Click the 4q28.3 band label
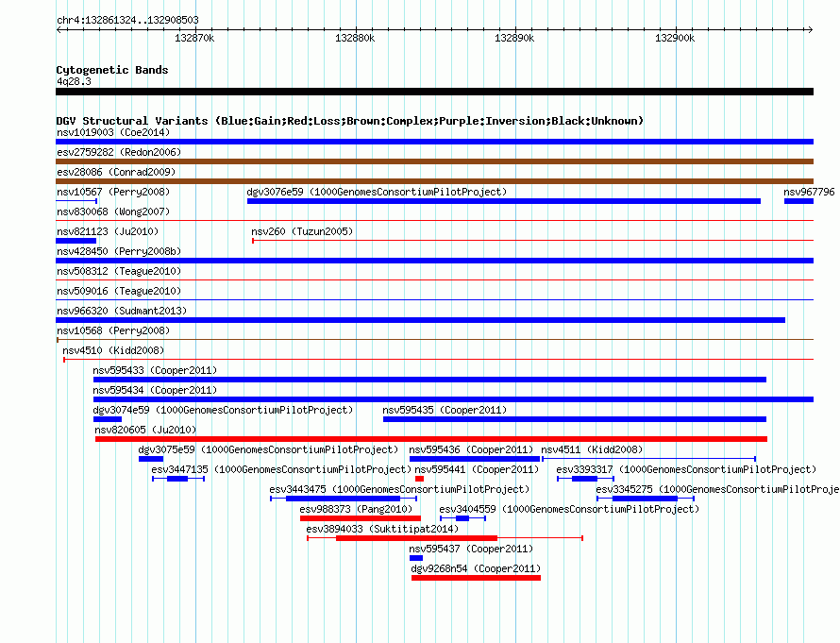This screenshot has width=840, height=643. [74, 81]
